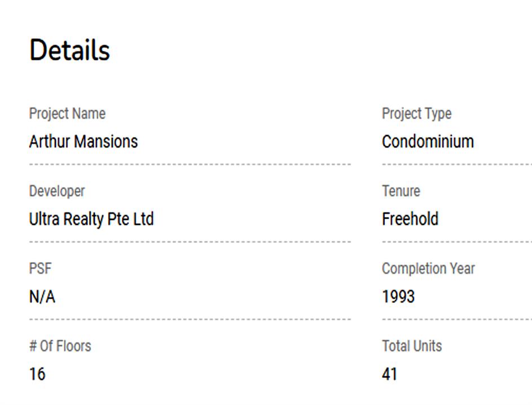Click the dashed divider below Arthur Mansions
The width and height of the screenshot is (532, 405).
coord(190,164)
